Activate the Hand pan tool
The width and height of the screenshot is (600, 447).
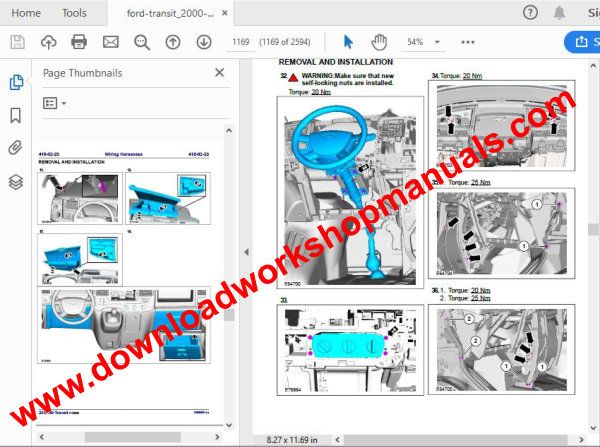pyautogui.click(x=379, y=42)
